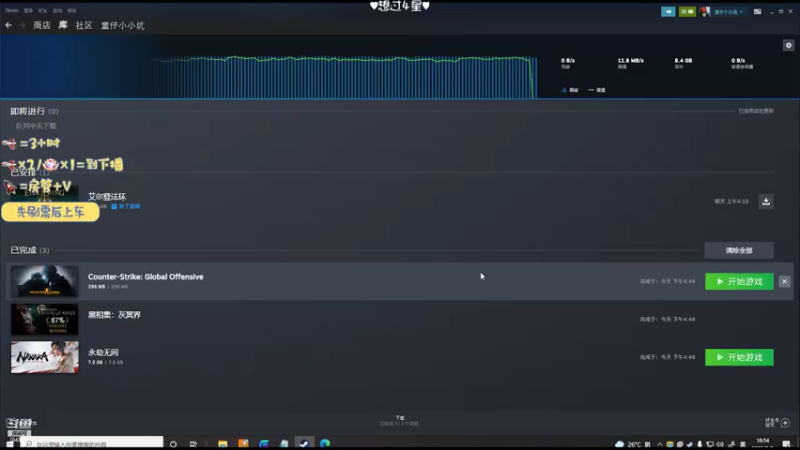Click the auto-update status text by upcoming queue

(x=756, y=111)
